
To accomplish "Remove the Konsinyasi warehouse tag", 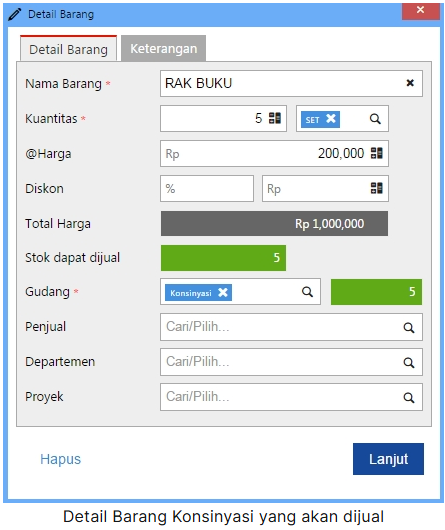I will coord(223,292).
